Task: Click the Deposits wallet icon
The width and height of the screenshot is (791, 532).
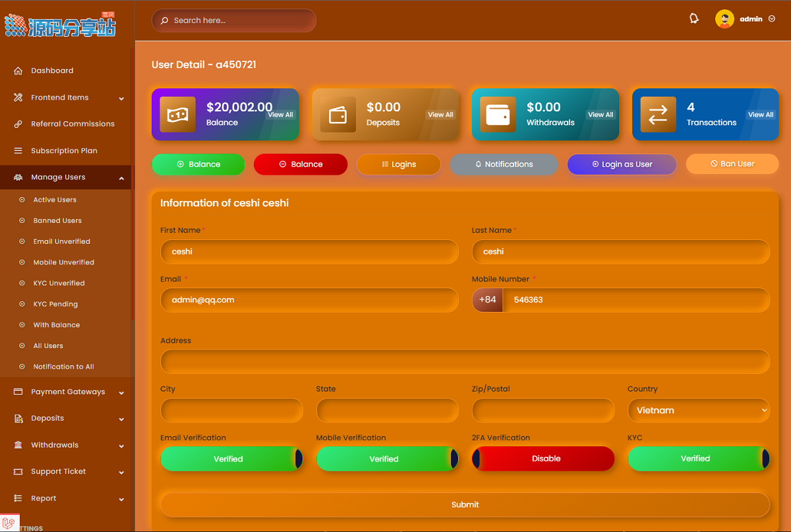Action: (x=337, y=115)
